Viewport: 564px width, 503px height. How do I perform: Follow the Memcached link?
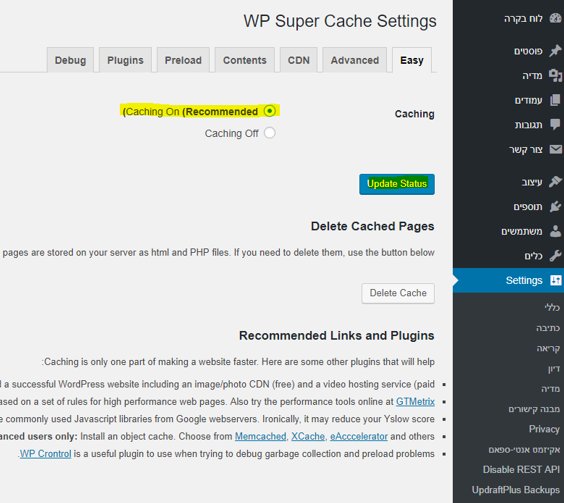[x=260, y=436]
